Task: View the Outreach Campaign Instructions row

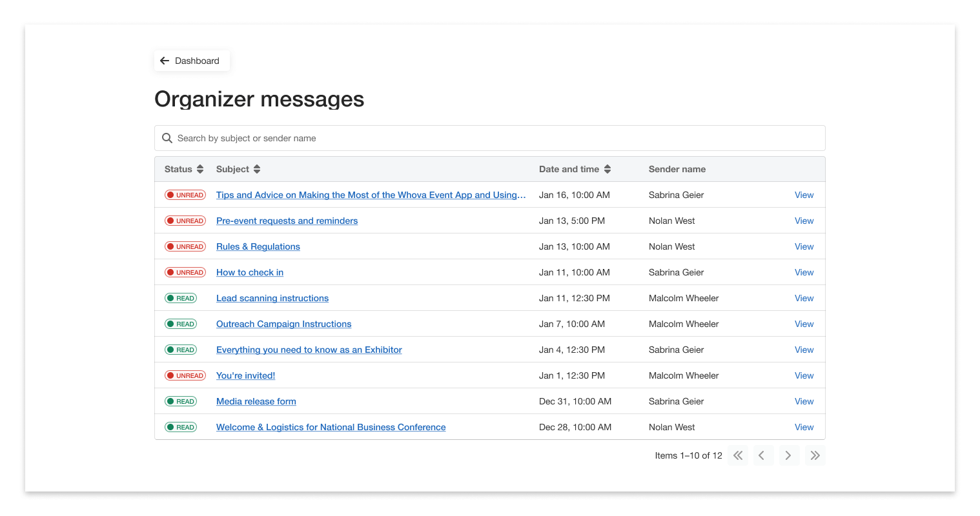Action: (804, 324)
